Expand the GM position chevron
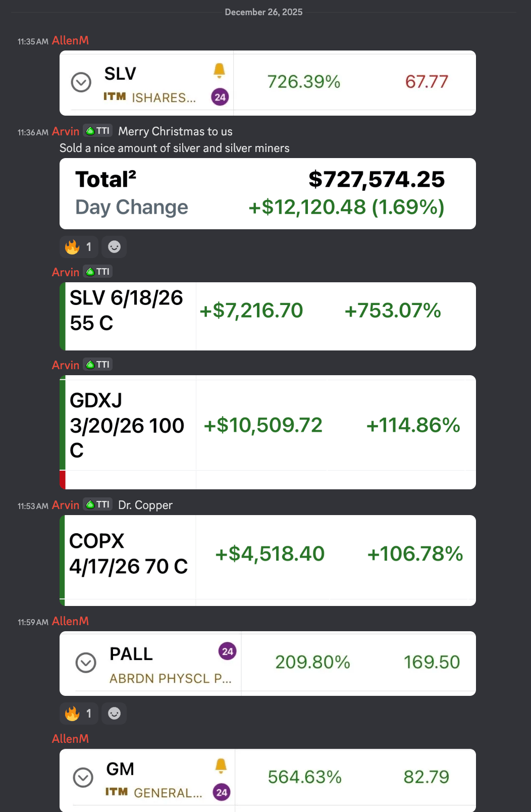Viewport: 531px width, 812px height. tap(83, 778)
